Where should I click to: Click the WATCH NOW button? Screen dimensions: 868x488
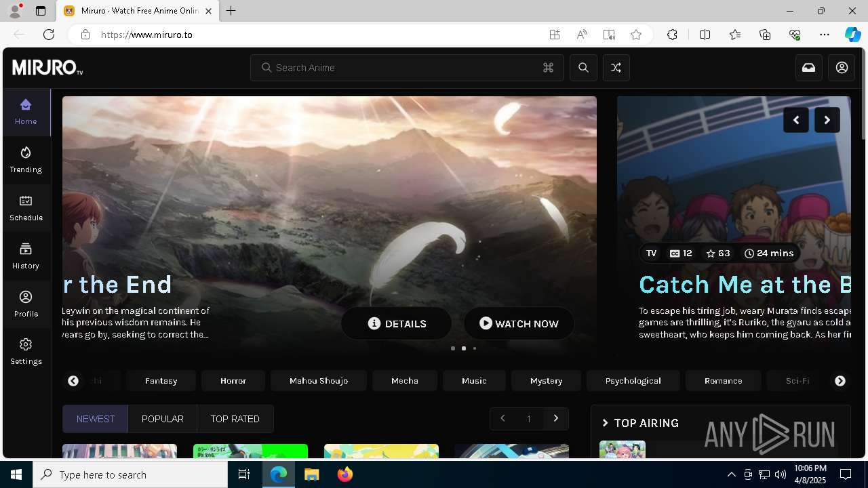(519, 323)
